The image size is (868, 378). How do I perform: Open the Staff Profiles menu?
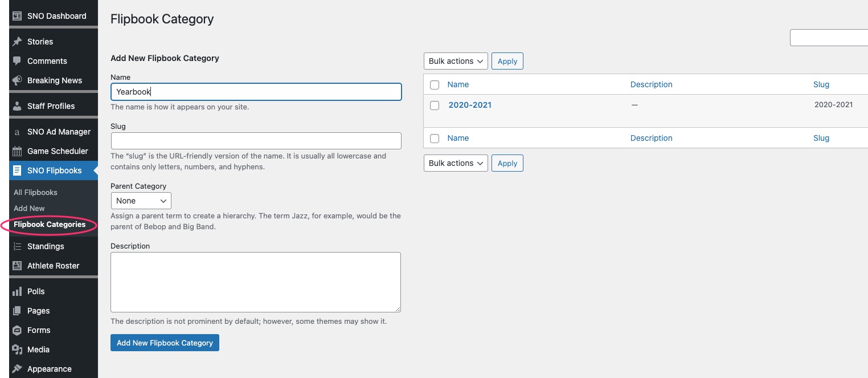51,106
